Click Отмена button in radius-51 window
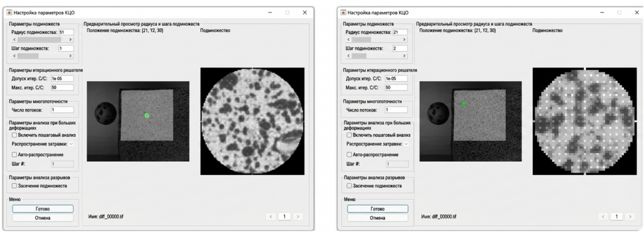 (x=43, y=218)
